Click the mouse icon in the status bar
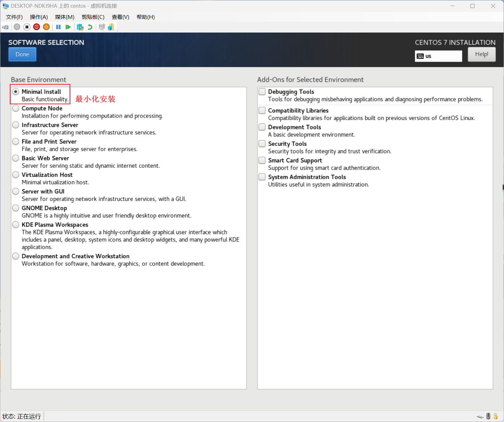Image resolution: width=504 pixels, height=422 pixels. pos(488,416)
